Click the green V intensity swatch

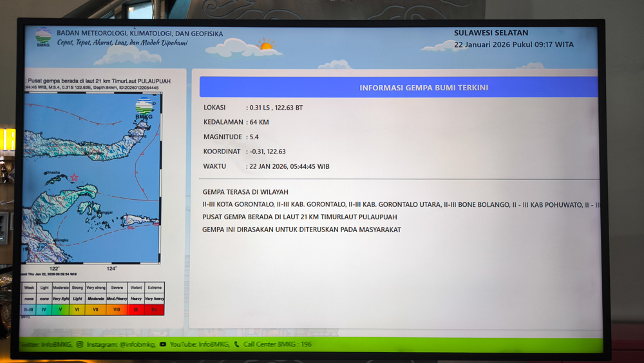tap(60, 309)
